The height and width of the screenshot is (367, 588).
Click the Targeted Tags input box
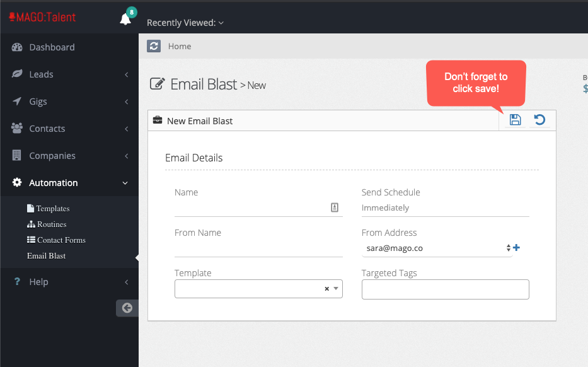coord(445,289)
